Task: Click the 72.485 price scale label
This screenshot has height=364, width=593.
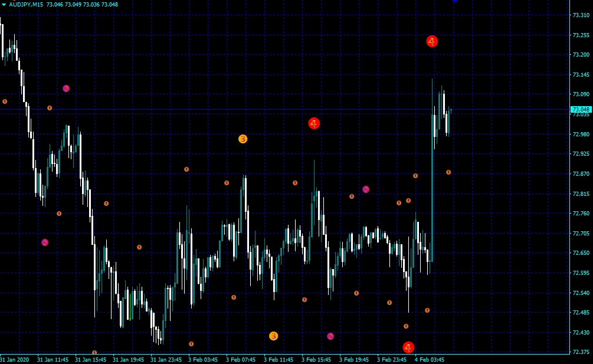Action: click(581, 313)
